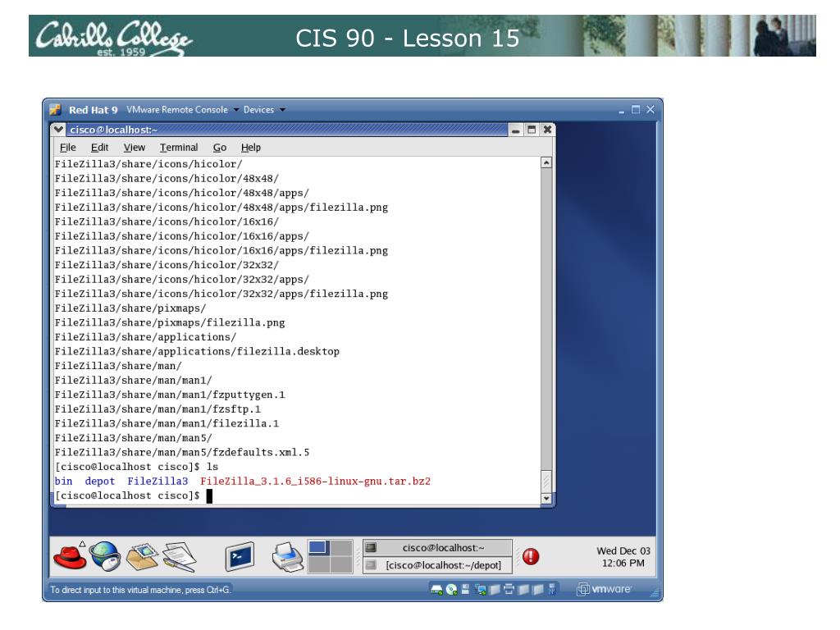Click the Red Hat 9 console title icon
This screenshot has height=630, width=840.
[x=55, y=110]
